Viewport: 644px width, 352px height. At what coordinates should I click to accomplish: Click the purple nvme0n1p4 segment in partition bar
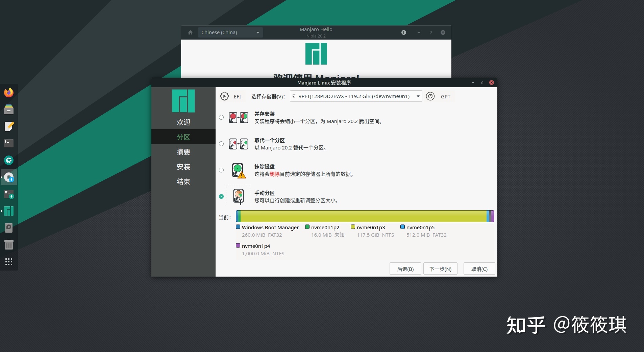(x=492, y=216)
